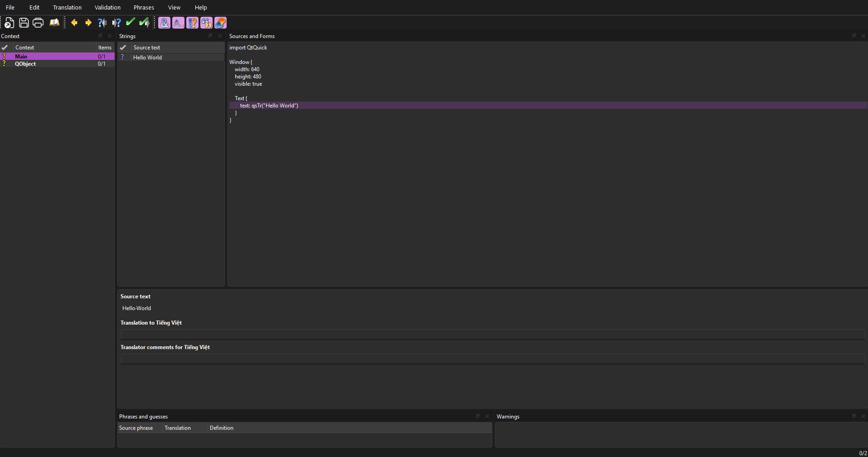Mark item as done with the green checkmark
This screenshot has height=457, width=868.
click(x=131, y=22)
